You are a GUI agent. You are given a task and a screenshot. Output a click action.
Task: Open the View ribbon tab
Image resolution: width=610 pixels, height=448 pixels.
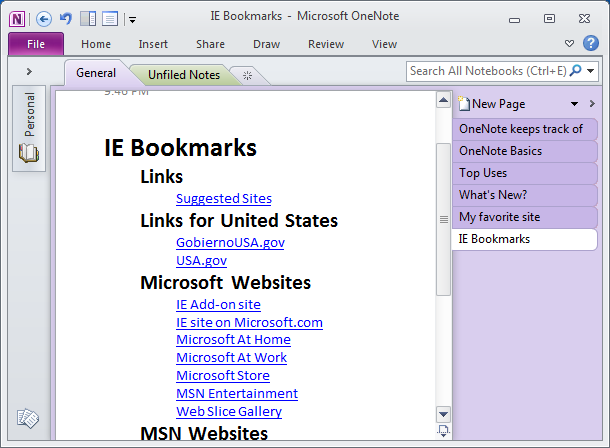tap(384, 44)
